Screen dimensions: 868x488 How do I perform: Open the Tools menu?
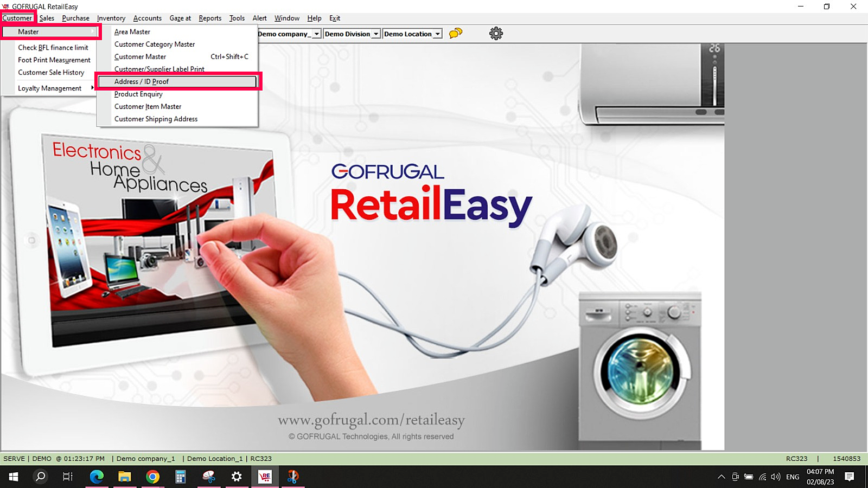pyautogui.click(x=237, y=18)
